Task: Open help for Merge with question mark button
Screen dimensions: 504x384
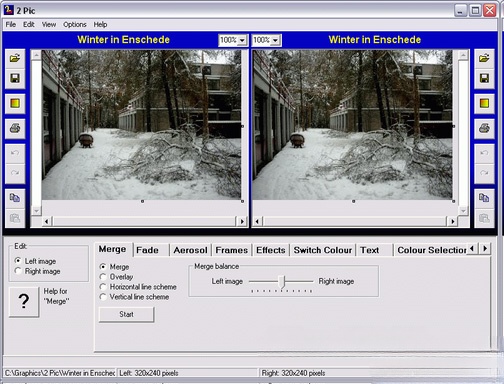Action: [24, 301]
